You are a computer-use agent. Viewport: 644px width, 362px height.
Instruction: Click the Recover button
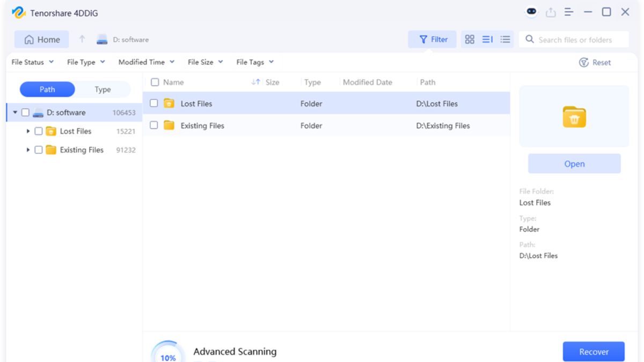(594, 352)
